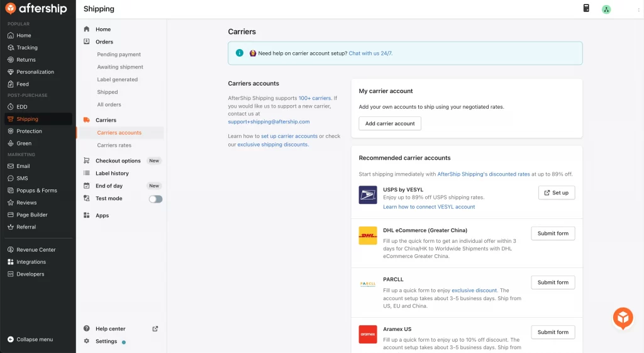Image resolution: width=644 pixels, height=353 pixels.
Task: Click the Home house icon in left sidebar
Action: (x=11, y=35)
